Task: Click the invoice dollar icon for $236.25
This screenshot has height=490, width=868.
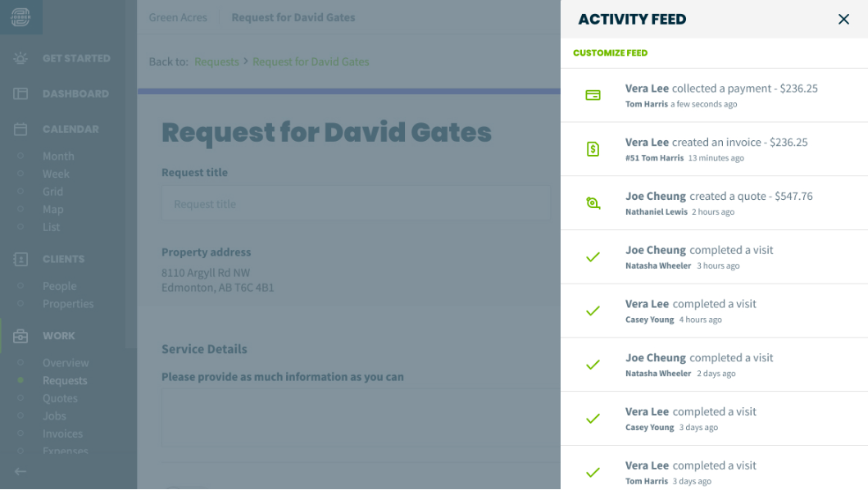Action: 593,149
